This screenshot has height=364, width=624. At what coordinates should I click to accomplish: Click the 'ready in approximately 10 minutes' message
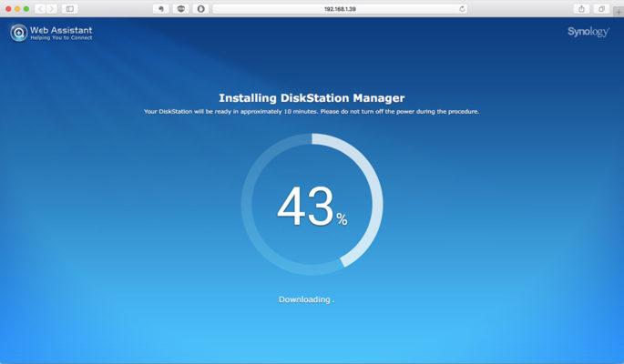312,112
